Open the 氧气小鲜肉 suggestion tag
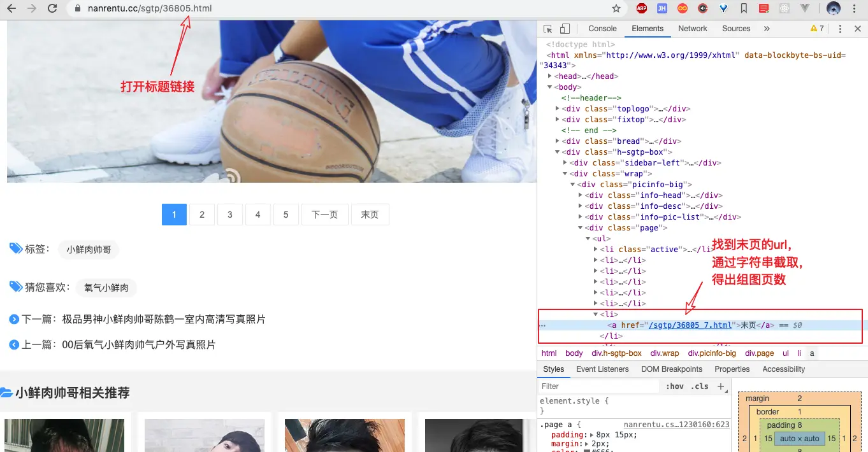 pos(106,288)
